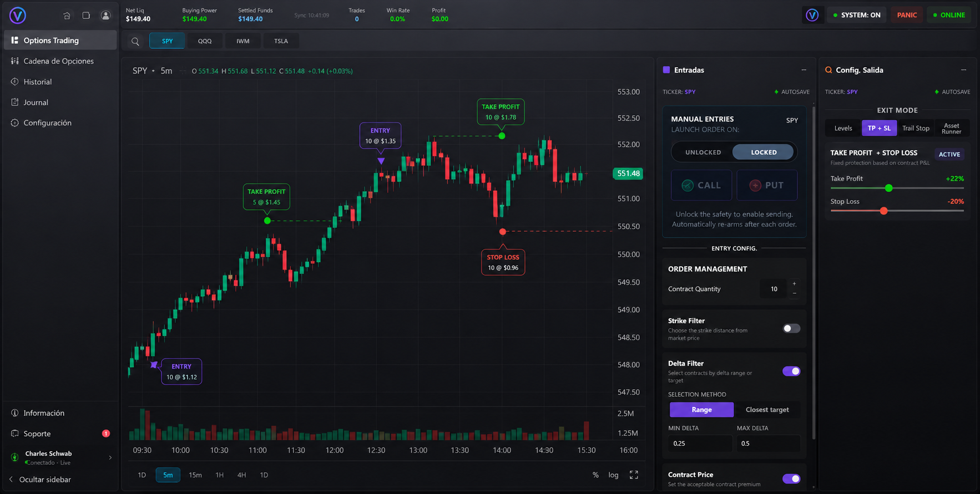Click the Soporte red notification badge
The height and width of the screenshot is (494, 980).
(x=106, y=434)
